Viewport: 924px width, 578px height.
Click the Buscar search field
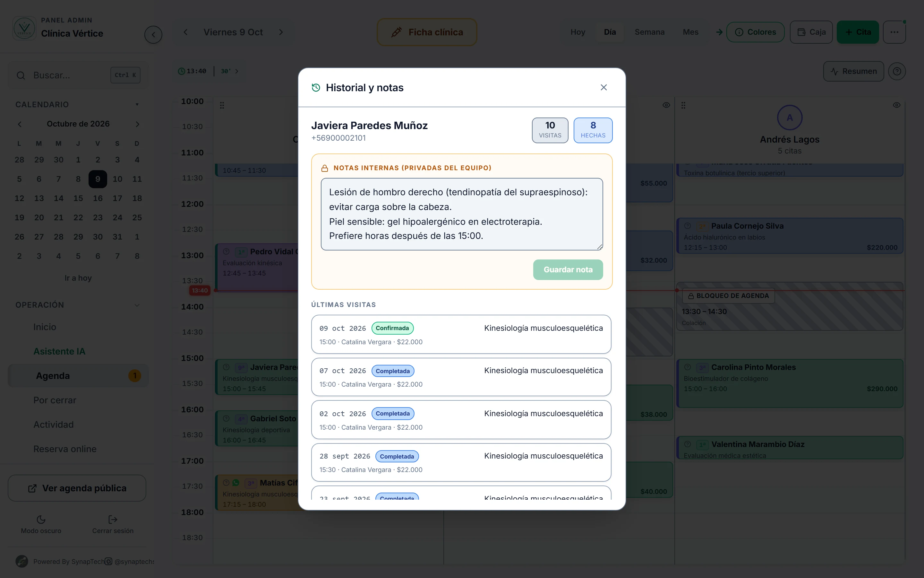click(x=78, y=75)
